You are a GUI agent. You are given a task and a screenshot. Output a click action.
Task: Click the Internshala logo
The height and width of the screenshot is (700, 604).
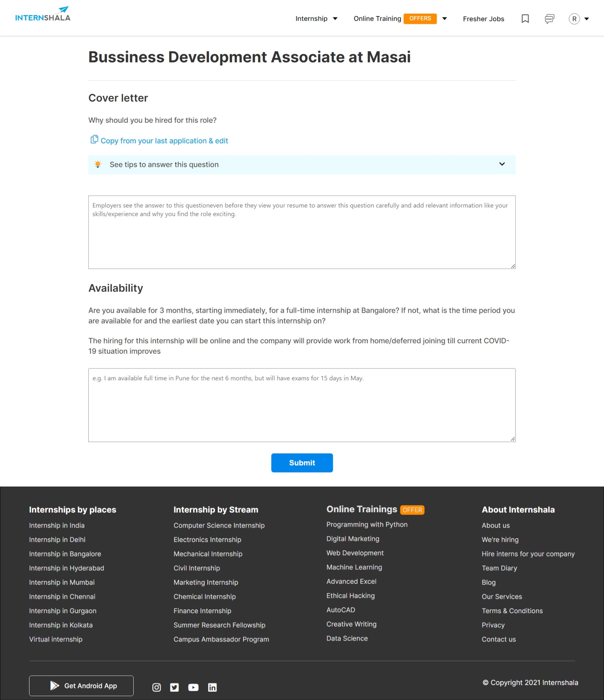[42, 15]
